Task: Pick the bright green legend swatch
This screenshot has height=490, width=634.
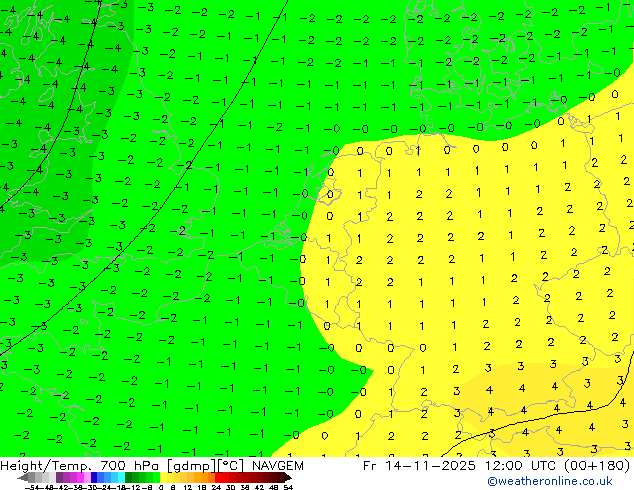Action: pos(156,477)
